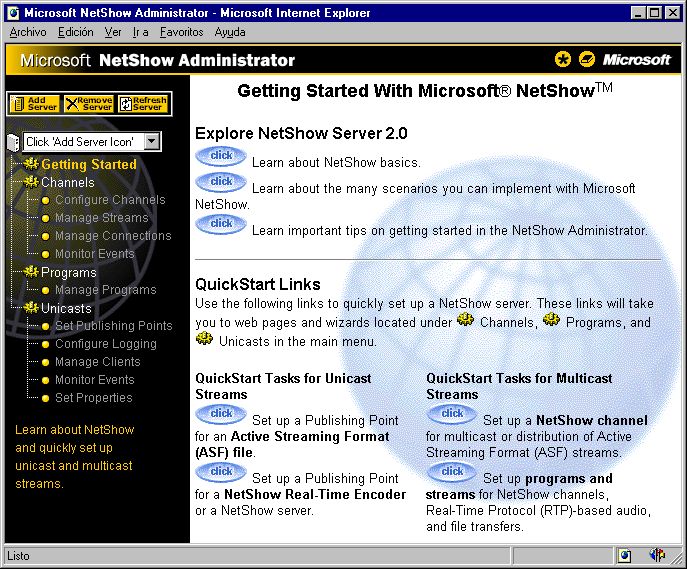Click yellow bullet beside Manage Connections

pyautogui.click(x=46, y=237)
